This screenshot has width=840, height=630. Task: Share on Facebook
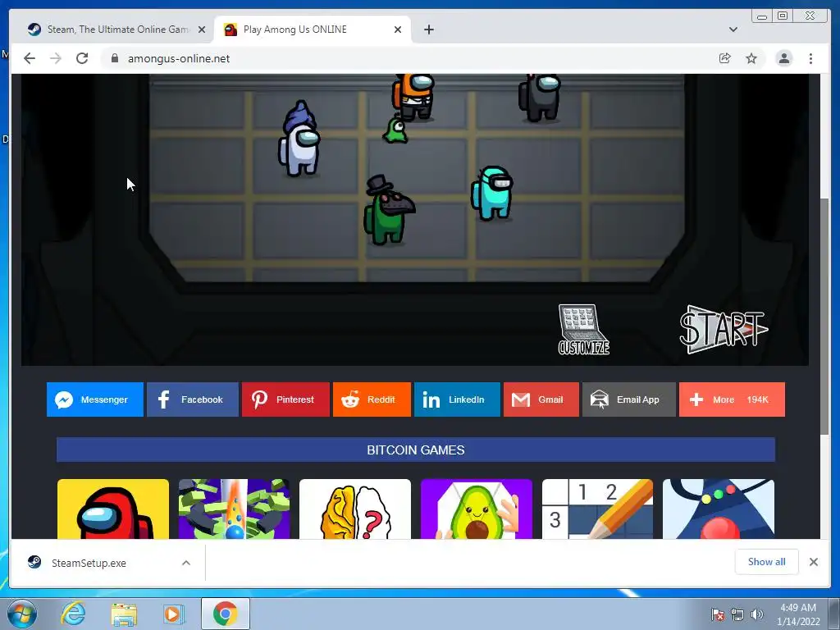point(192,399)
